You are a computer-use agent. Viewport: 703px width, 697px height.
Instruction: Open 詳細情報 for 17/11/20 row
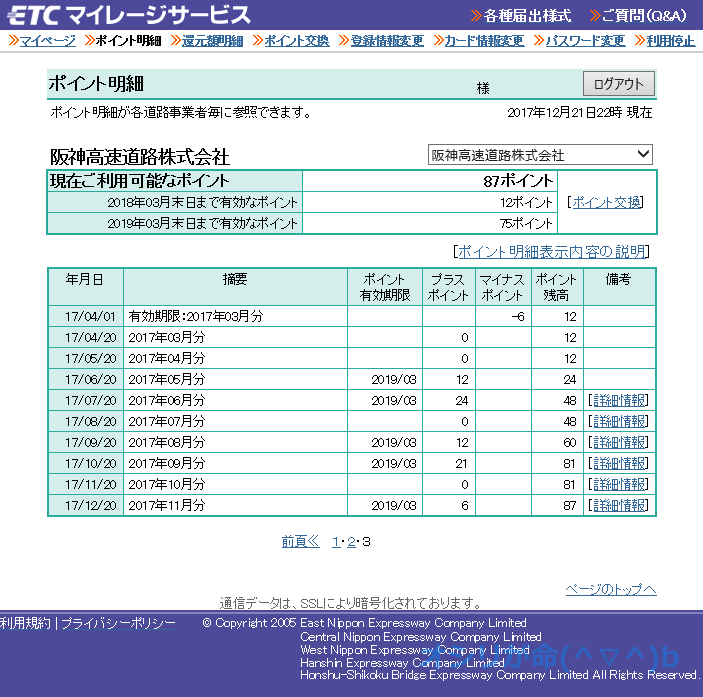[x=619, y=484]
